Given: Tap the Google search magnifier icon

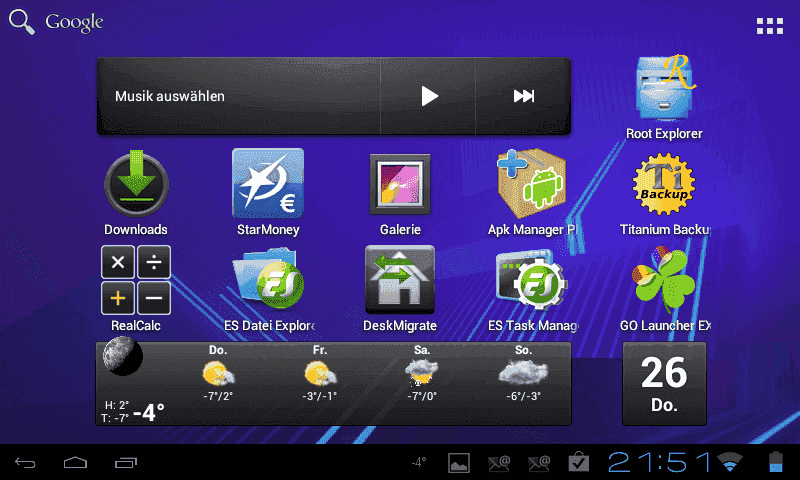Looking at the screenshot, I should 22,22.
